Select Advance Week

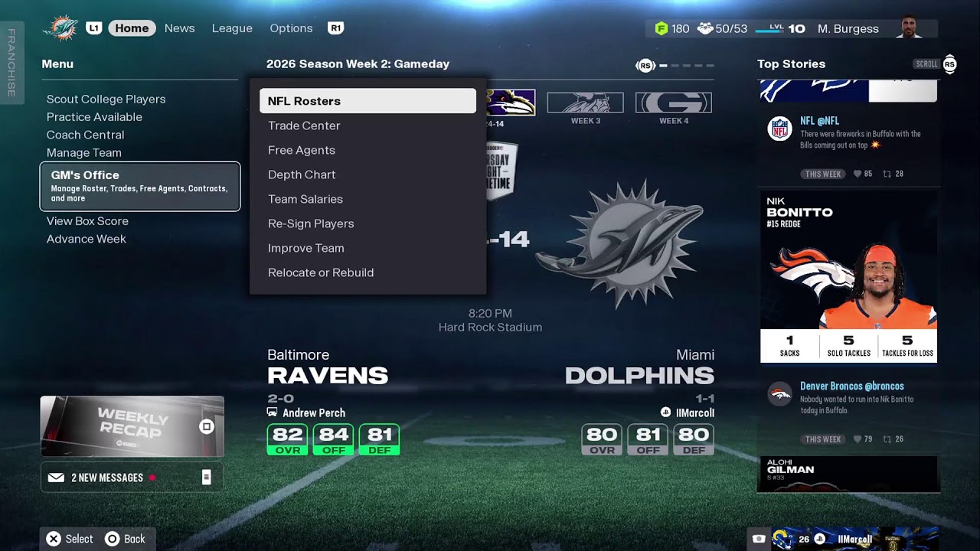[x=86, y=239]
